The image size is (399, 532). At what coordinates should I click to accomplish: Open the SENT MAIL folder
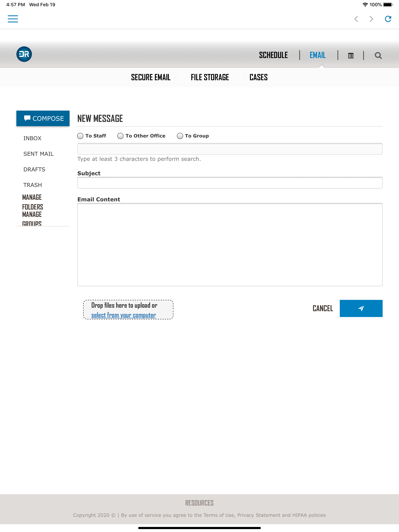tap(39, 154)
